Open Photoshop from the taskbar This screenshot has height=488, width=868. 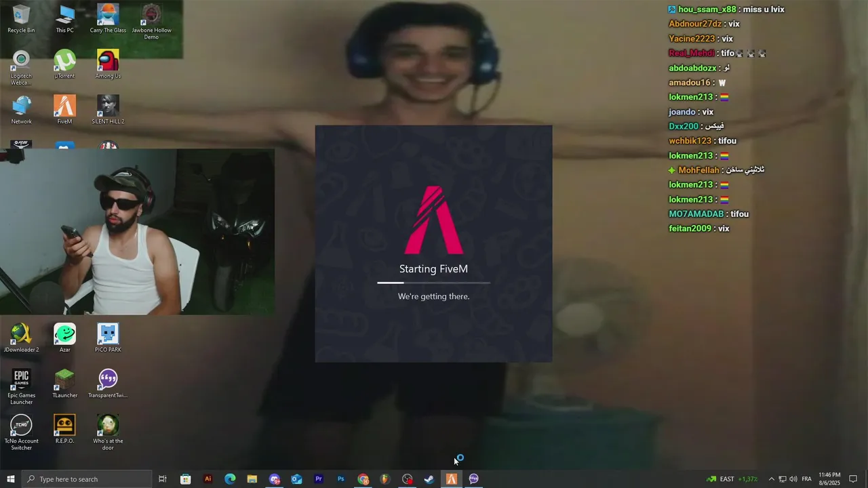[x=340, y=479]
